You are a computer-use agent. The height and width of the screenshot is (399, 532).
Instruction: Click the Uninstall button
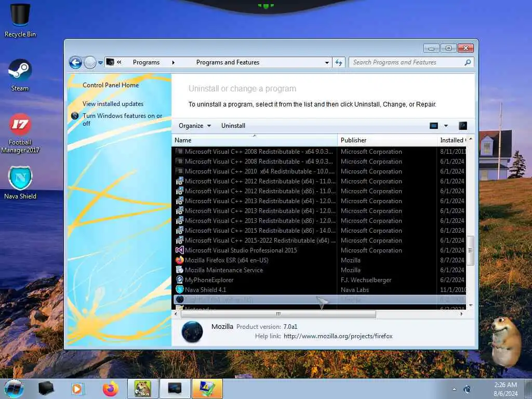233,126
